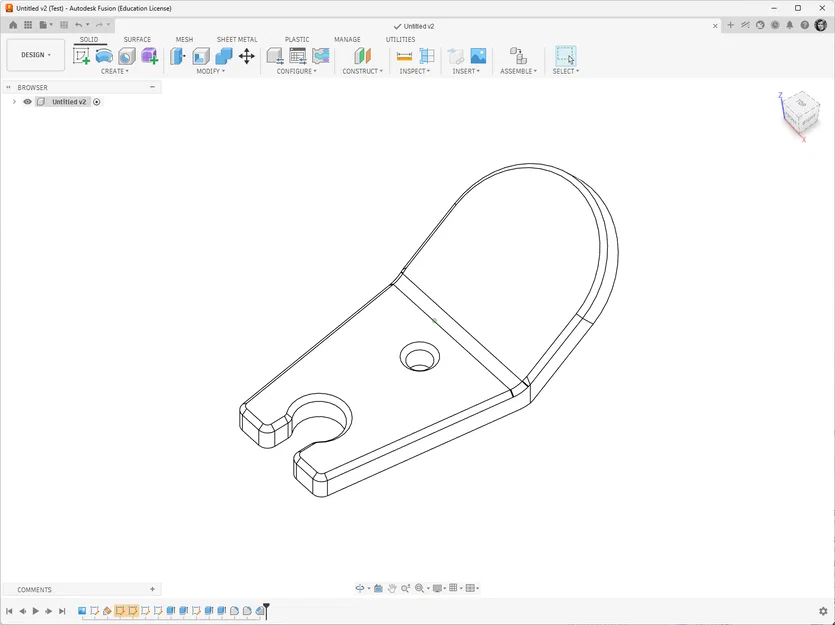
Task: Select the Move/Copy arrows tool
Action: coord(247,56)
